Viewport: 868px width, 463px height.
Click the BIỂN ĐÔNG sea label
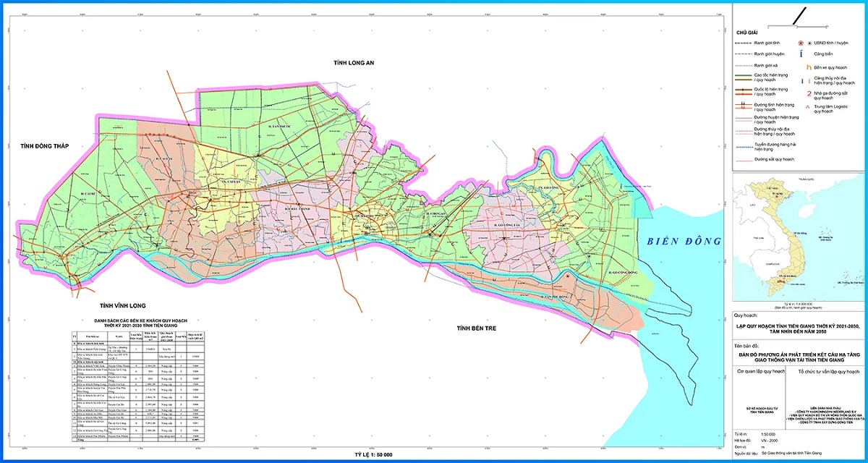[684, 242]
